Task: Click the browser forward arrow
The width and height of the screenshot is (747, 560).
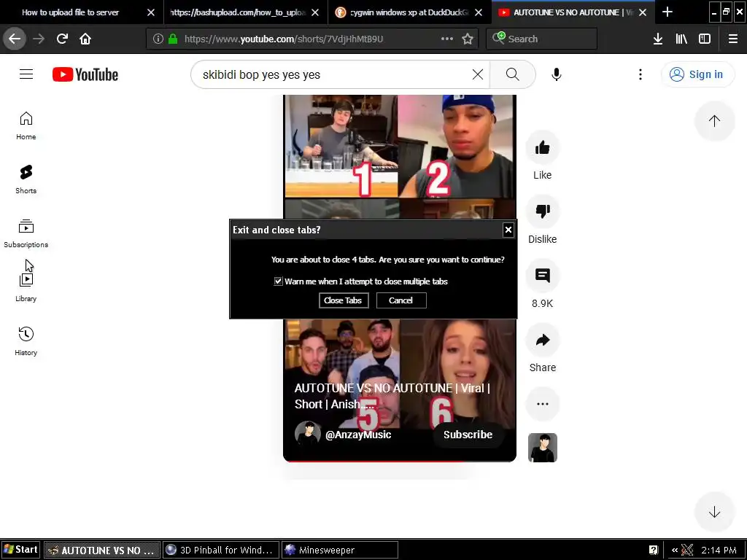Action: click(39, 39)
